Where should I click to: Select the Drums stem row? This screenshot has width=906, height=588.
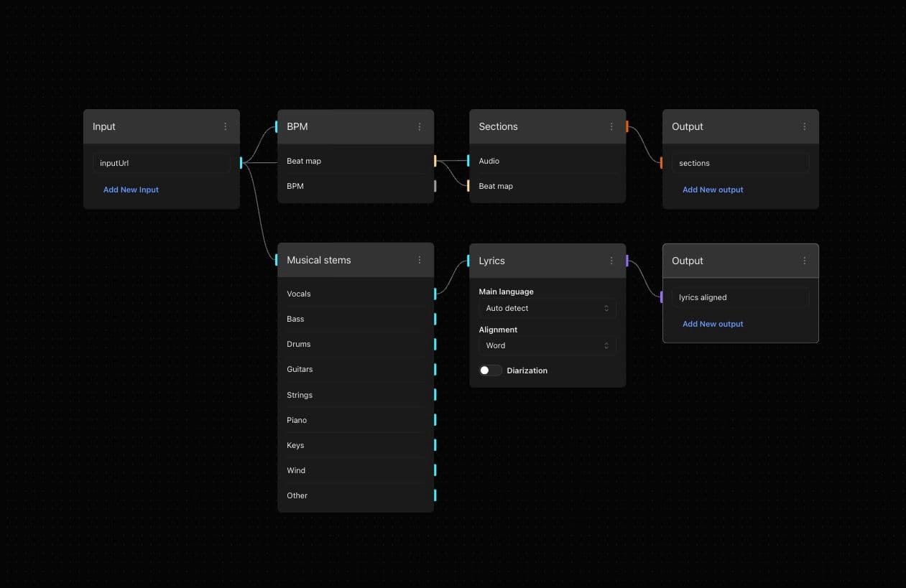click(x=355, y=344)
